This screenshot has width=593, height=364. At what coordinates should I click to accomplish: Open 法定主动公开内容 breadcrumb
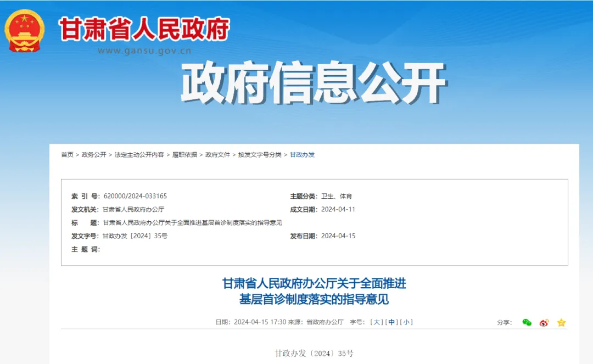coord(139,155)
